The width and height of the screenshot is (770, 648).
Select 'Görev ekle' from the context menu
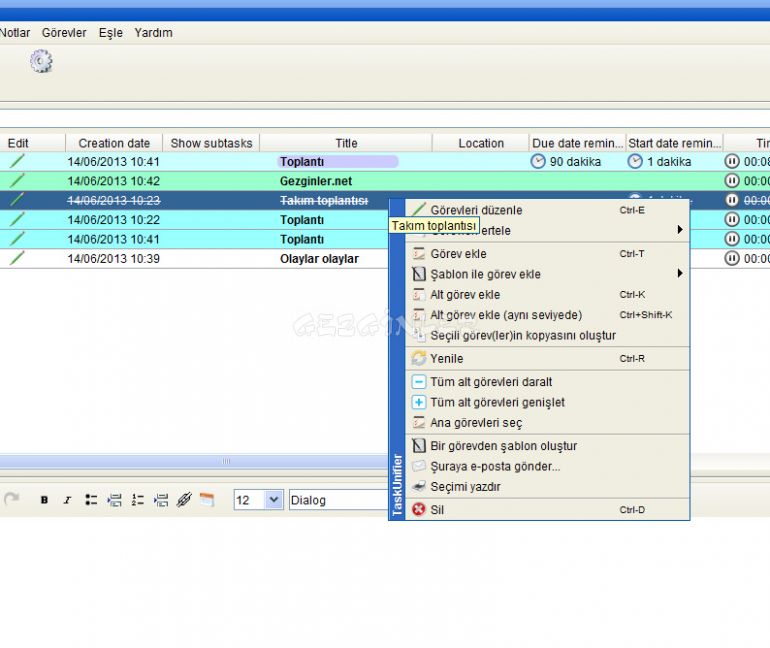pos(458,254)
